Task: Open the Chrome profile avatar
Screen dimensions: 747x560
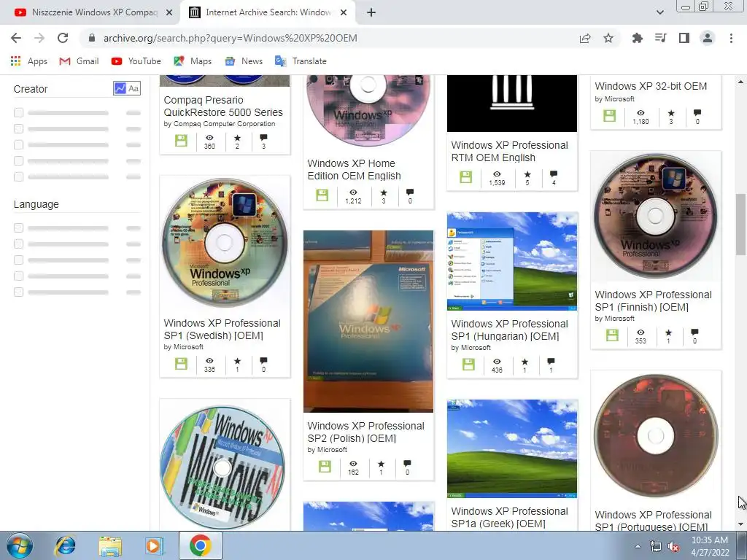Action: (x=708, y=38)
